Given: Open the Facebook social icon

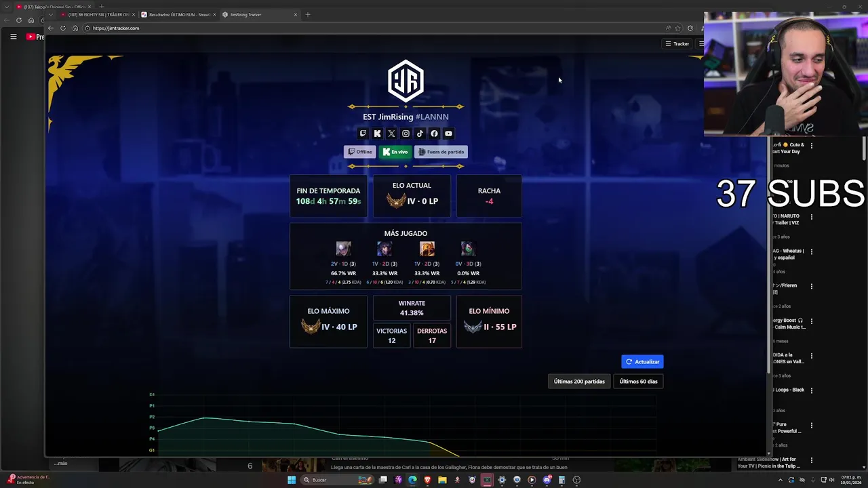Looking at the screenshot, I should tap(434, 134).
